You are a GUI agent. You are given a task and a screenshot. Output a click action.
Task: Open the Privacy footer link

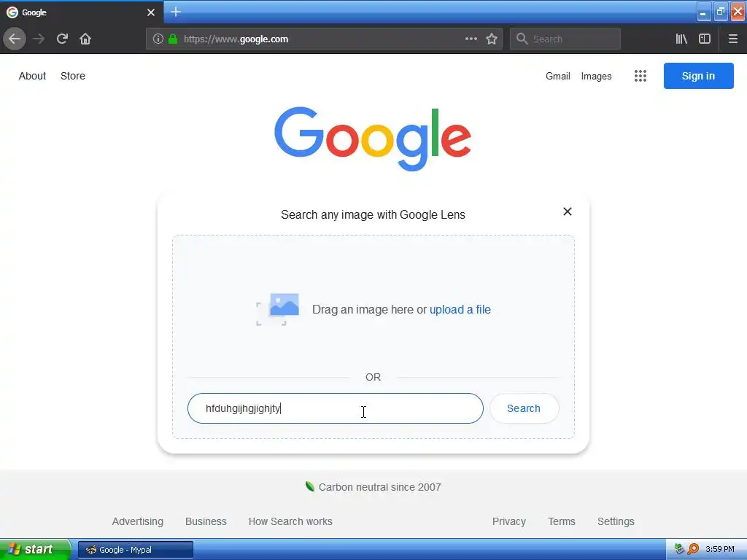(x=508, y=521)
